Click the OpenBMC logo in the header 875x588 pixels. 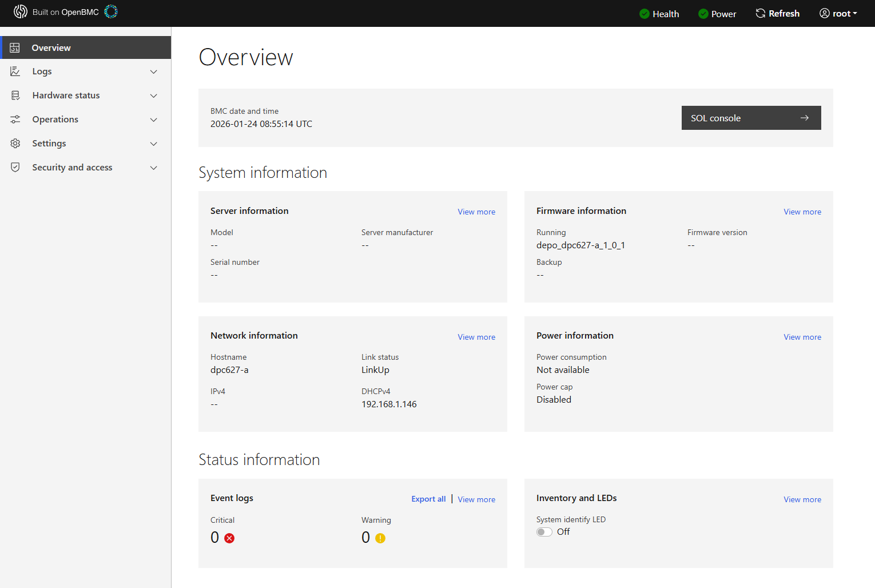coord(21,11)
